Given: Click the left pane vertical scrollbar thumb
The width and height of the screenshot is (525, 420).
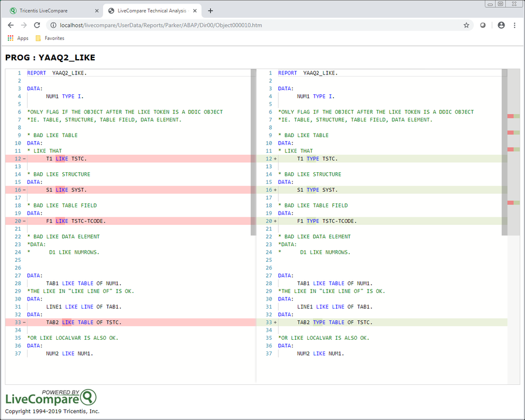Looking at the screenshot, I should tap(253, 152).
